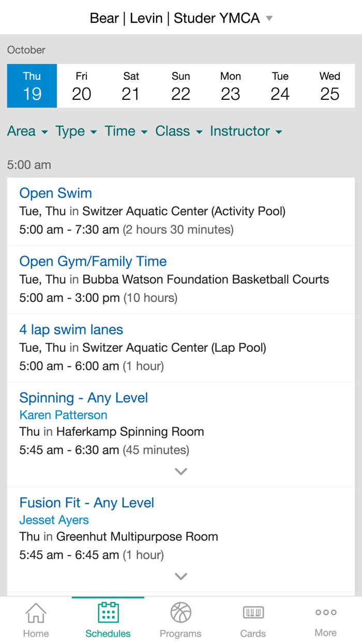Open the Area filter dropdown

(x=27, y=131)
